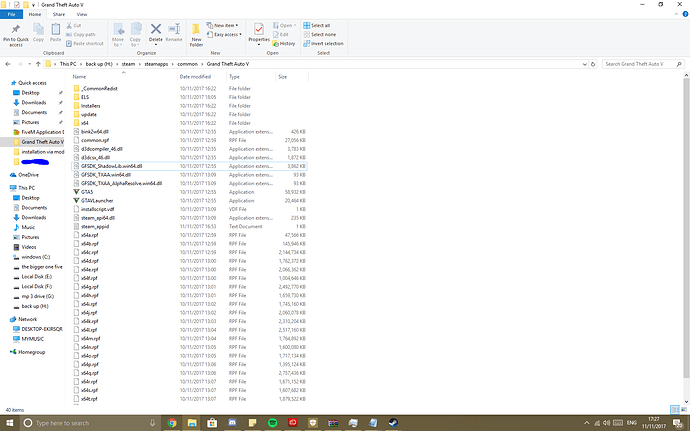Click the Paste ribbon button
Image resolution: width=690 pixels, height=431 pixels.
coord(55,33)
